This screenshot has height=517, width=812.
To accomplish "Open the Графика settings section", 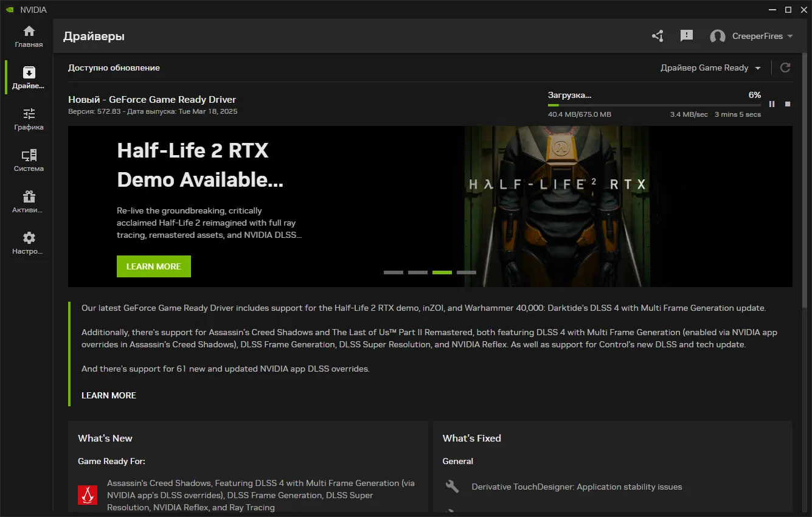I will [x=29, y=119].
